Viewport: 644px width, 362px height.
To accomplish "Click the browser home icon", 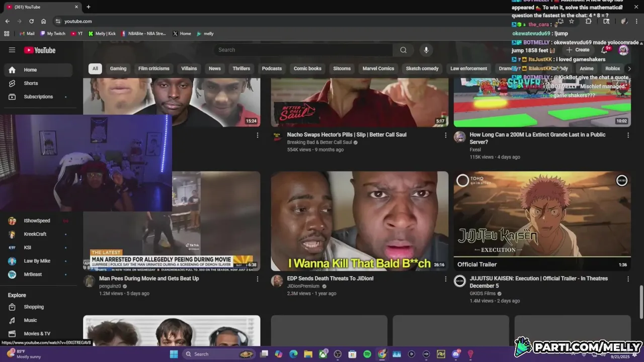I will [44, 21].
